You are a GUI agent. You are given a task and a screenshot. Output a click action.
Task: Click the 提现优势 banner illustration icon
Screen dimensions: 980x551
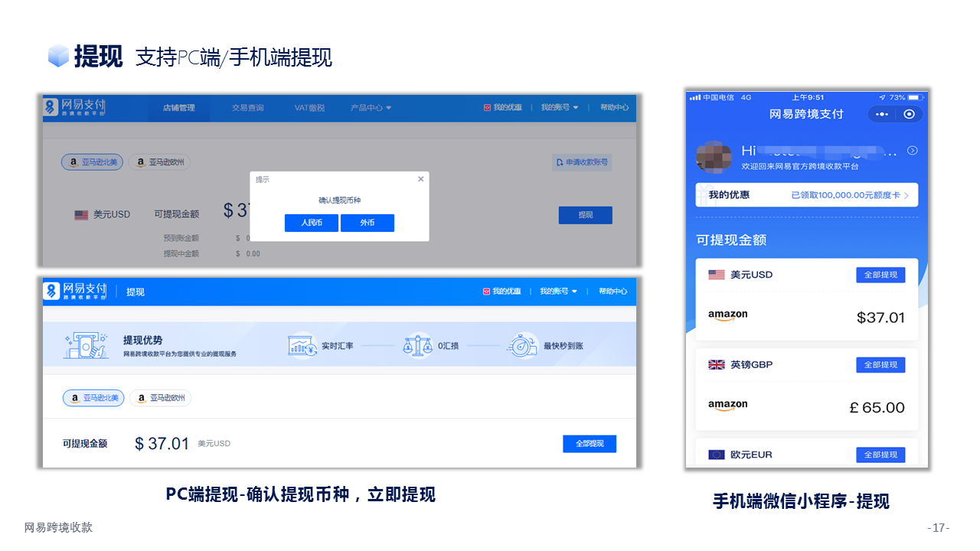coord(86,346)
